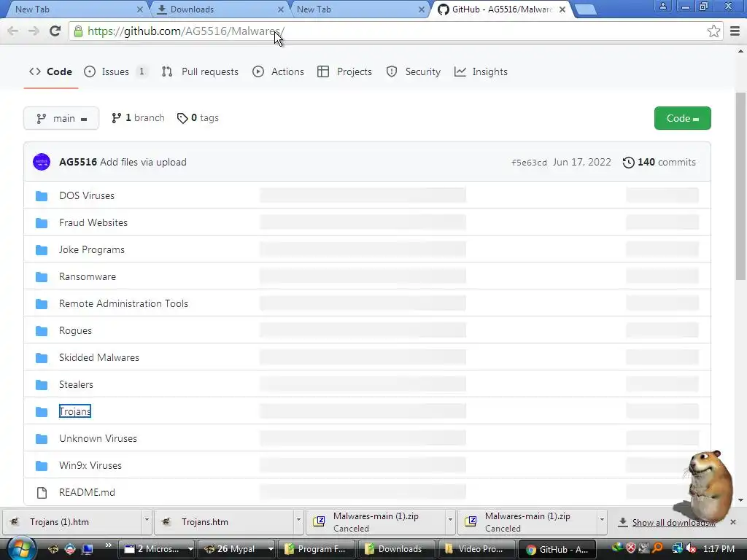747x560 pixels.
Task: Expand the 2 Microsoft taskbar group arrow
Action: [190, 549]
